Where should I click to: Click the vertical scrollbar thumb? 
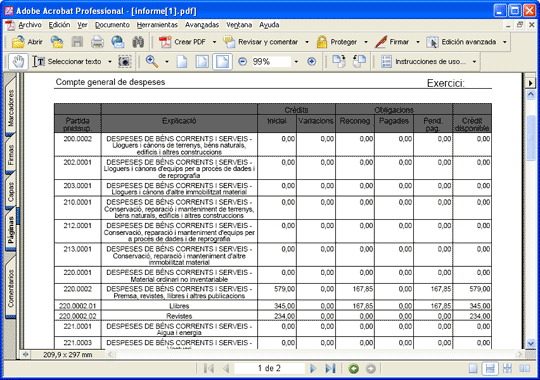531,138
